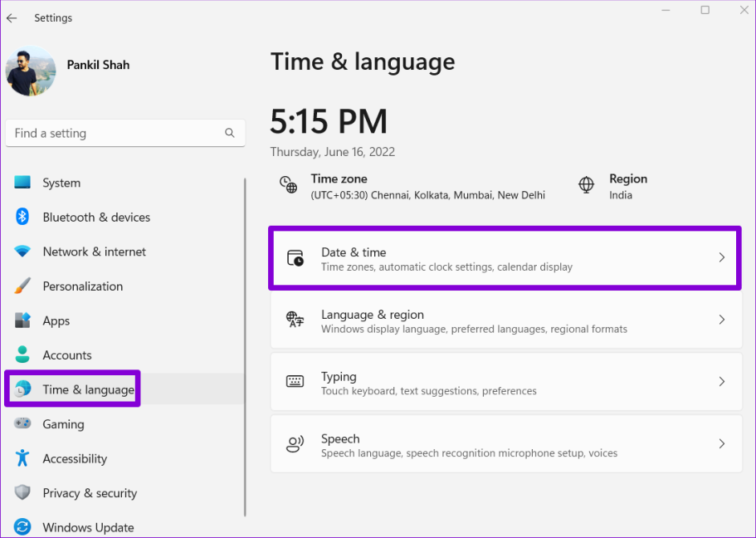Screen dimensions: 756x538
Task: Open Typing settings via its chevron
Action: (721, 382)
